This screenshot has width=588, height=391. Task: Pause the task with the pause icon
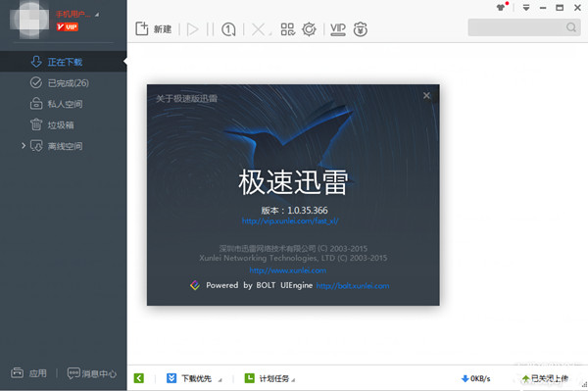[x=210, y=29]
